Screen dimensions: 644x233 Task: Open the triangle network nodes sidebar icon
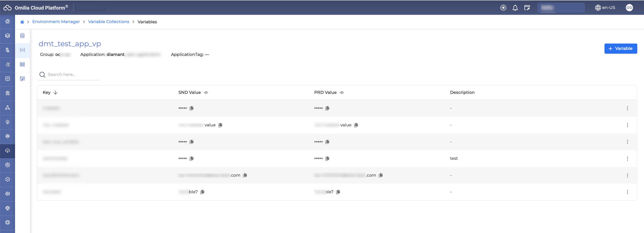pyautogui.click(x=7, y=108)
